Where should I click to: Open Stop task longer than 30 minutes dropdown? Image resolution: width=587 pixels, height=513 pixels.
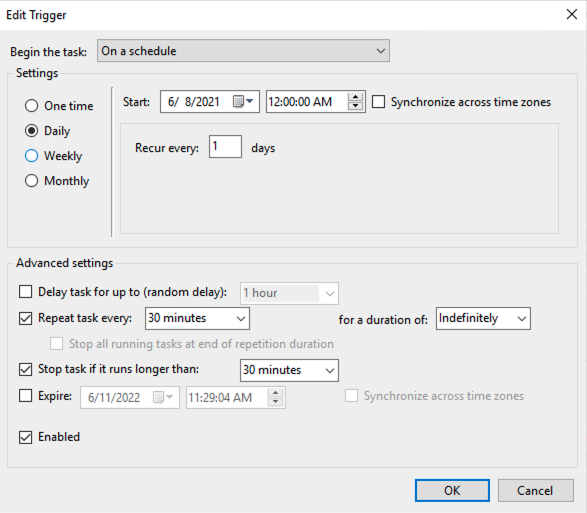coord(289,370)
